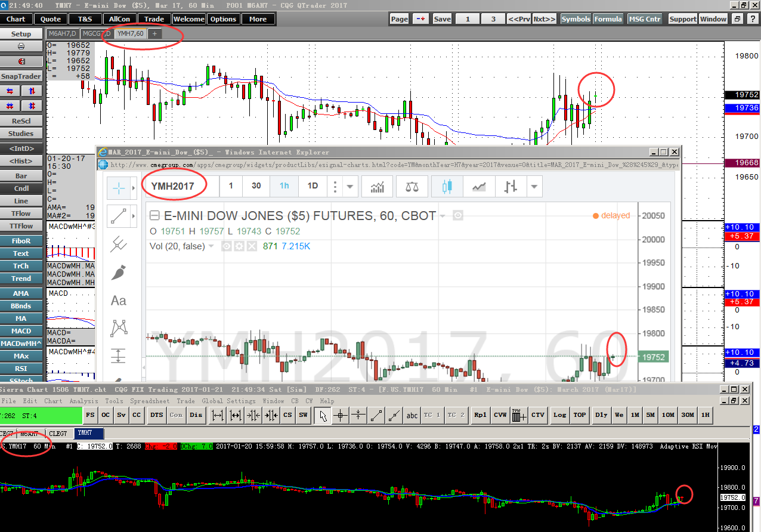The image size is (761, 532).
Task: Click the vertical swap arrows icon below SnapTrader
Action: [x=32, y=91]
